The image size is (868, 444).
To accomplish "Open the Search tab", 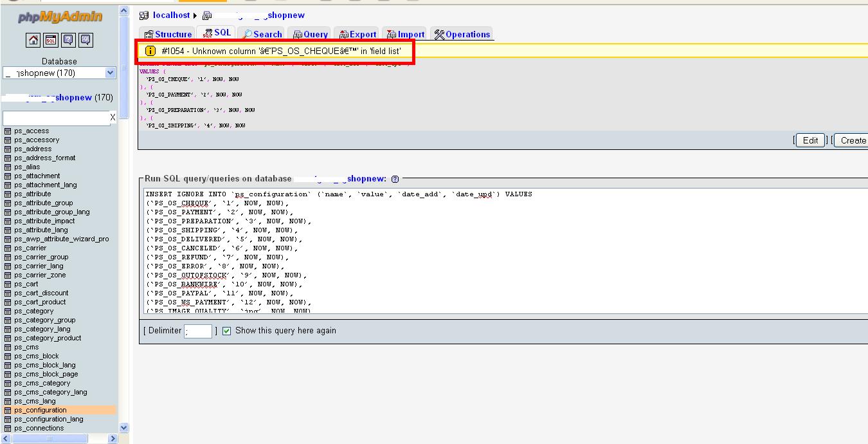I will point(262,34).
